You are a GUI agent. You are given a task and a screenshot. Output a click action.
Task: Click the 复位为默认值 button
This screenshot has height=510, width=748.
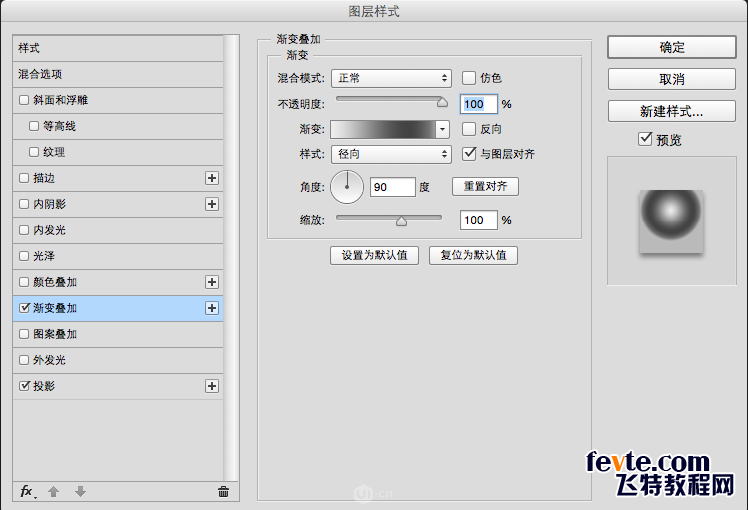473,255
